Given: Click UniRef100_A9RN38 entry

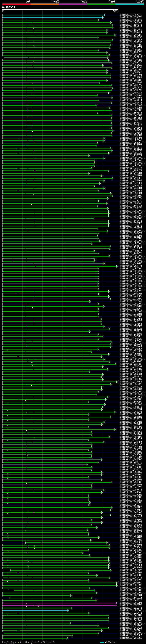Looking at the screenshot, I should pos(131,37).
